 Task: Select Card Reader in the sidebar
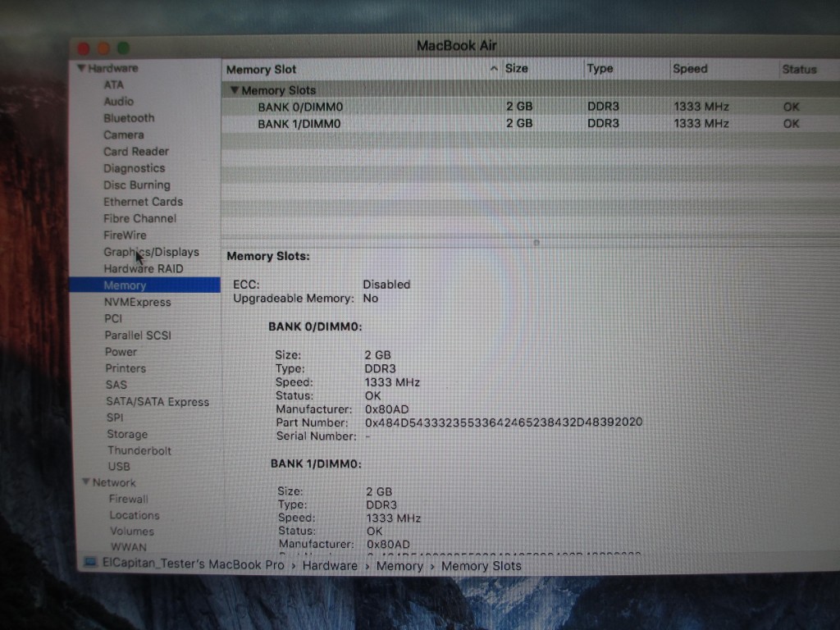(136, 152)
